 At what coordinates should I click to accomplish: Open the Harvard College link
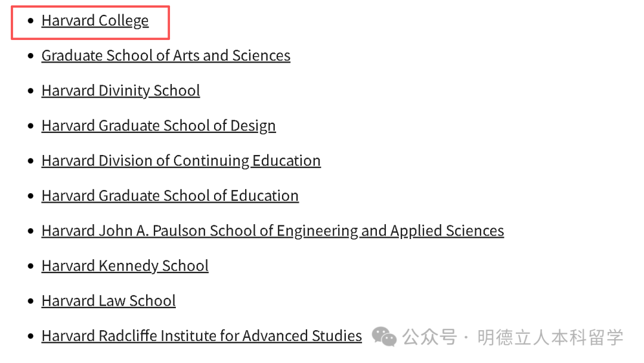click(95, 21)
